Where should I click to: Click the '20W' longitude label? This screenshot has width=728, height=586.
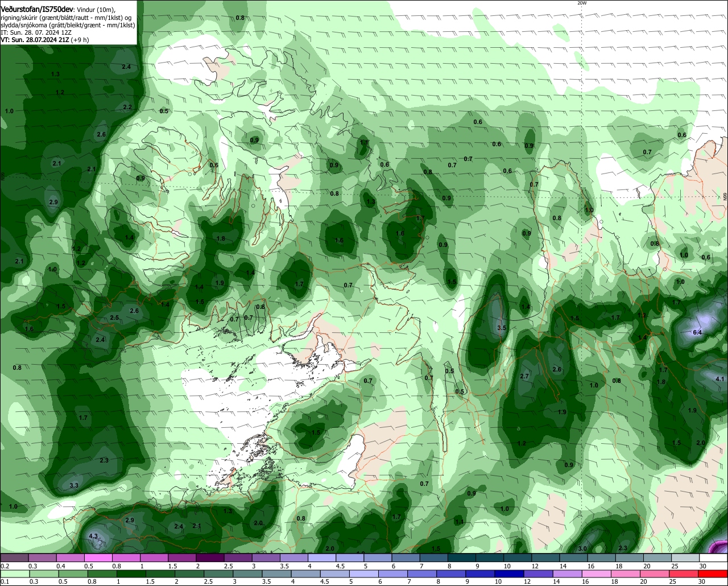click(x=581, y=3)
